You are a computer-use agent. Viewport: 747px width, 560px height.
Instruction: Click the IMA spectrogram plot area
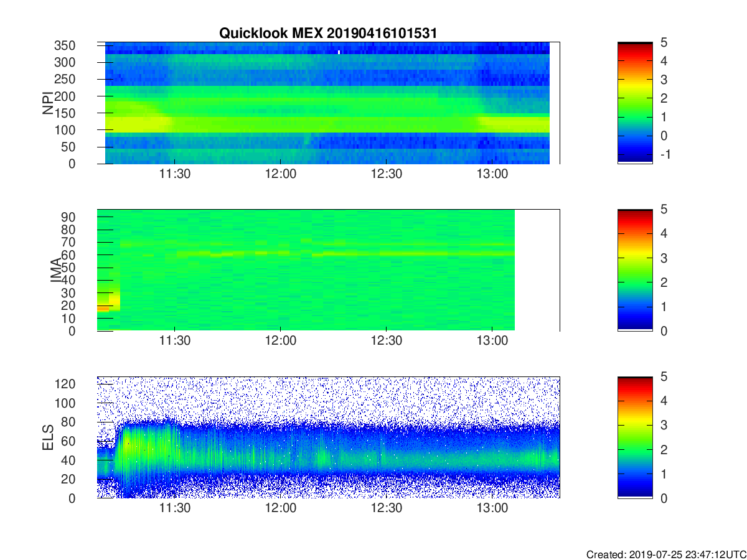328,270
